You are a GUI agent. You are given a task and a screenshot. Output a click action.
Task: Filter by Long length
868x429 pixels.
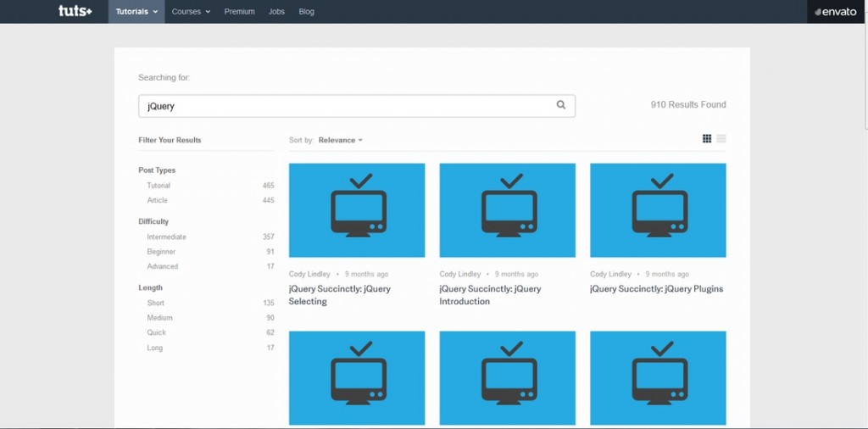coord(154,348)
